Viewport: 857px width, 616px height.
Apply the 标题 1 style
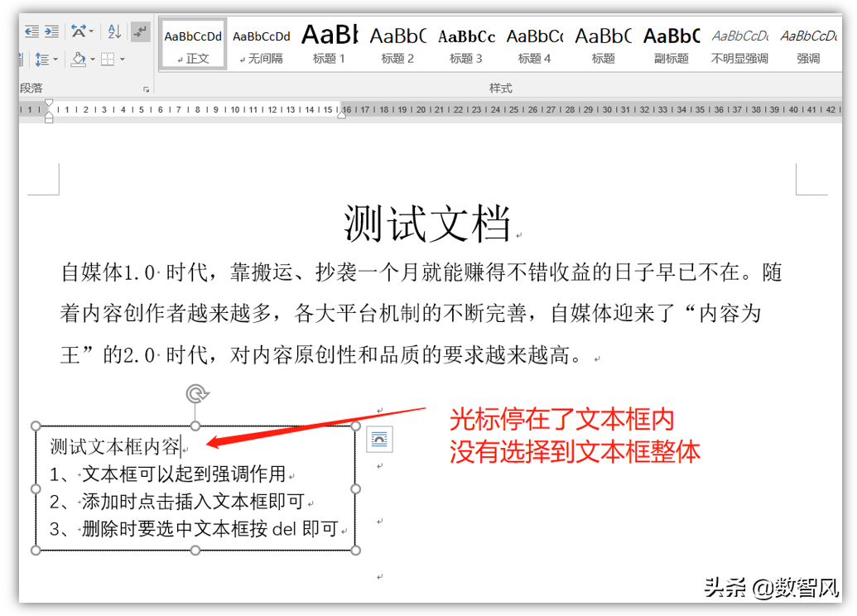pos(330,44)
